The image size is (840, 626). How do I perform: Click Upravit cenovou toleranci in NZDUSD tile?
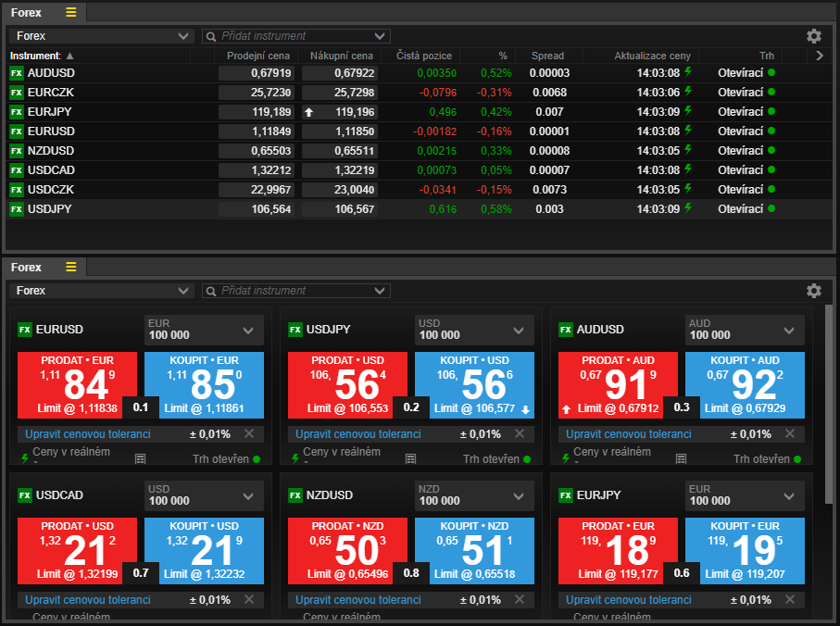pos(358,600)
